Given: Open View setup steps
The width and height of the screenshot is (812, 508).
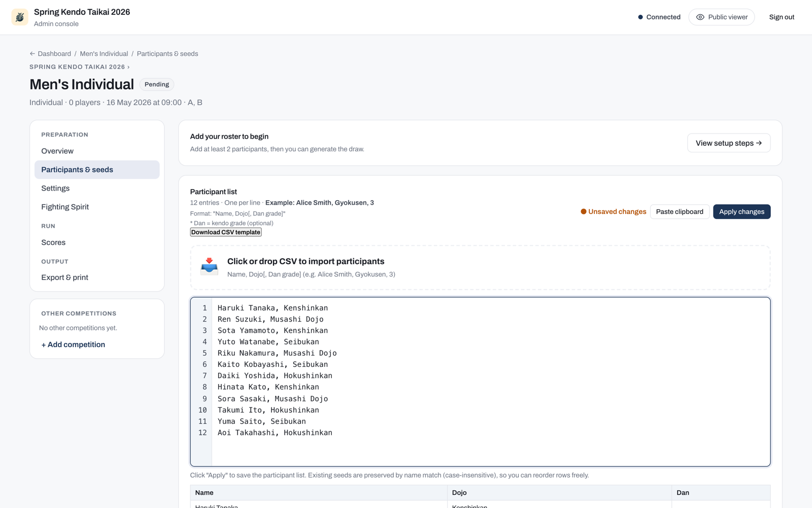Looking at the screenshot, I should (x=729, y=143).
